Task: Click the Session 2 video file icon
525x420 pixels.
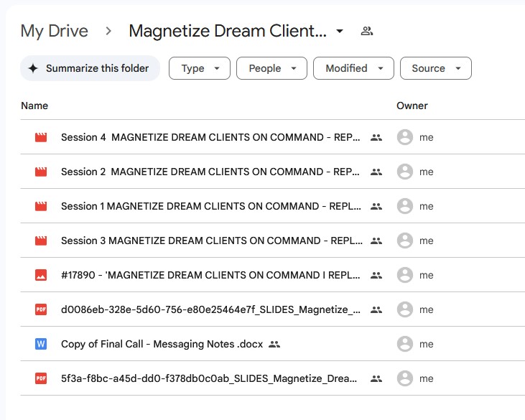Action: (41, 172)
